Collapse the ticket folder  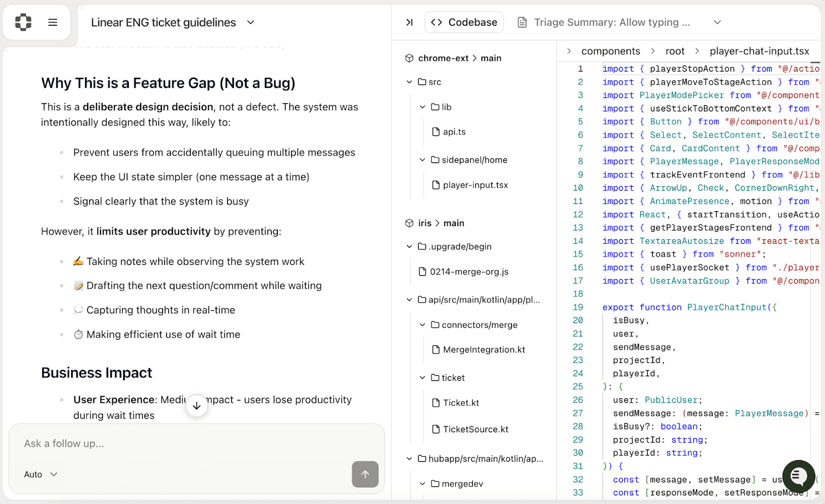pyautogui.click(x=422, y=378)
